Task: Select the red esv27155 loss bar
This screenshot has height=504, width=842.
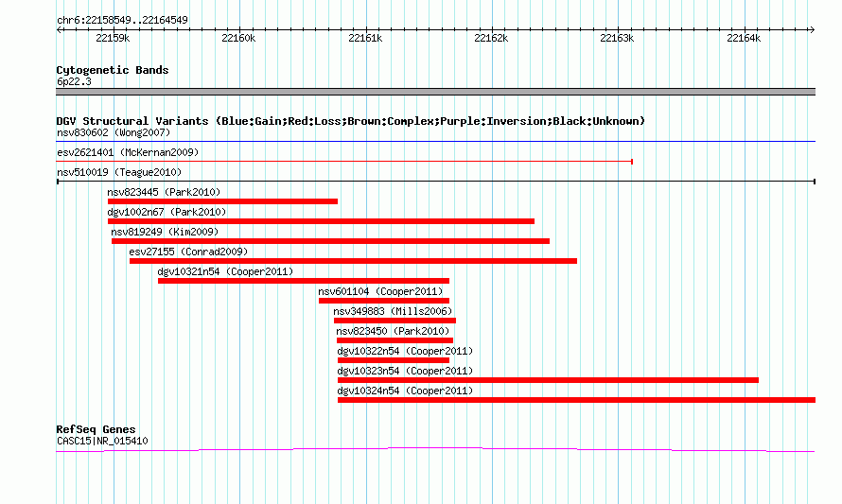Action: click(353, 261)
